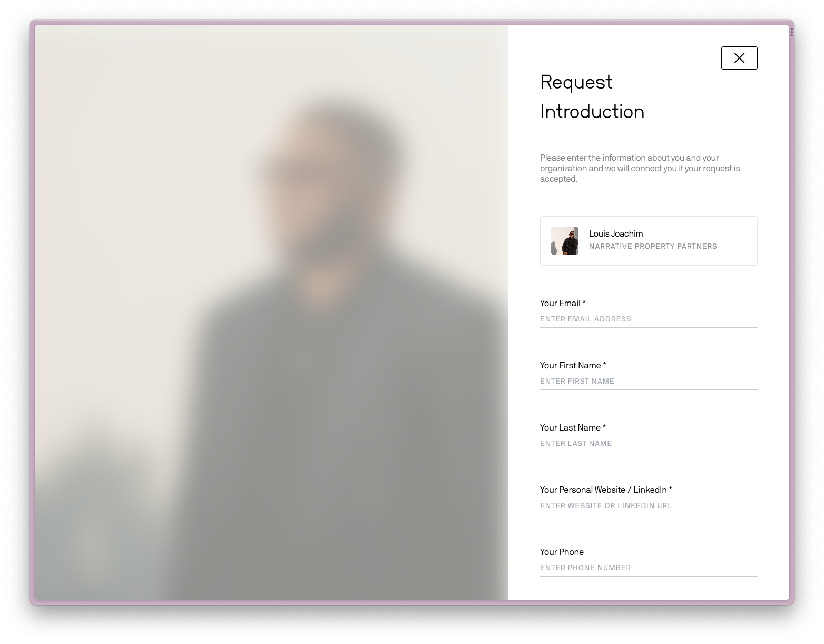This screenshot has width=824, height=644.
Task: Click the Your First Name label
Action: pyautogui.click(x=573, y=365)
